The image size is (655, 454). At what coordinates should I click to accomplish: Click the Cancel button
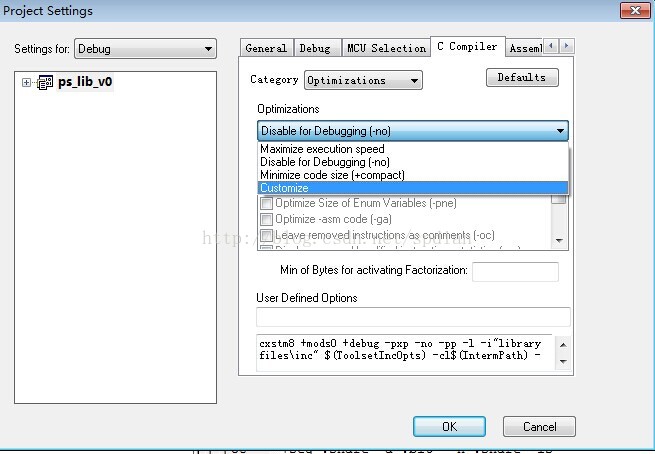coord(539,426)
